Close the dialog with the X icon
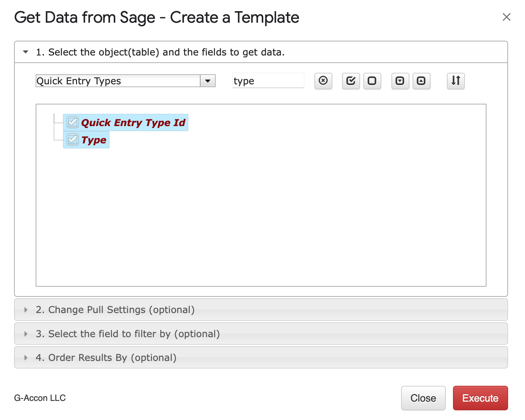 pos(506,17)
